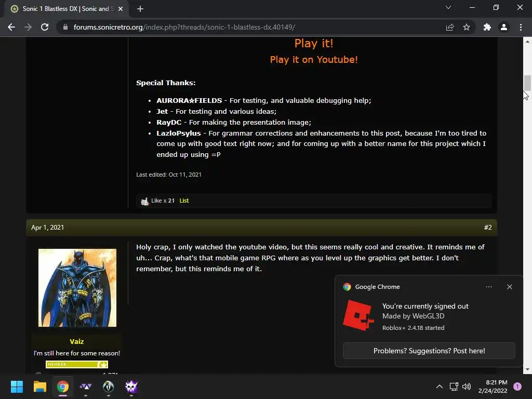Open the Chrome profile menu

(x=504, y=27)
